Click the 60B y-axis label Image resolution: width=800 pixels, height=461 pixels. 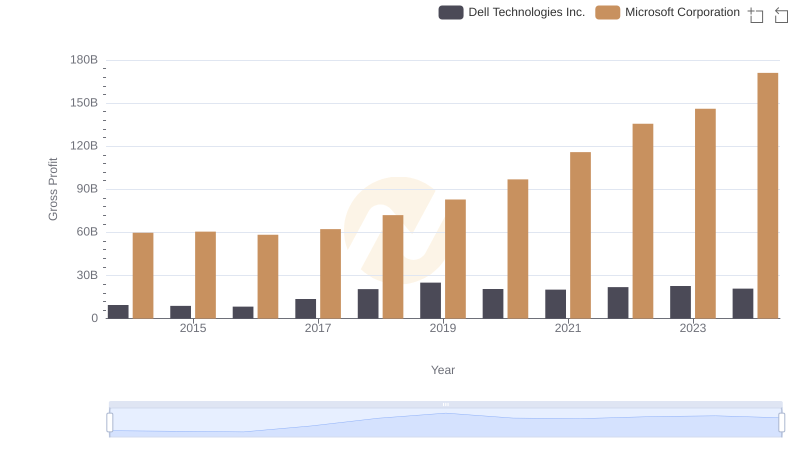pyautogui.click(x=87, y=232)
